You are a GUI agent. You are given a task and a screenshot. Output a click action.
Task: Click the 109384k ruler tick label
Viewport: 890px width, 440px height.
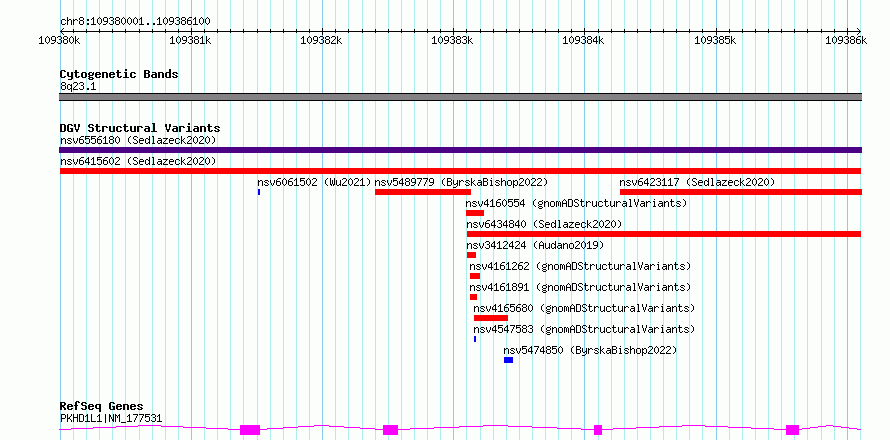583,40
